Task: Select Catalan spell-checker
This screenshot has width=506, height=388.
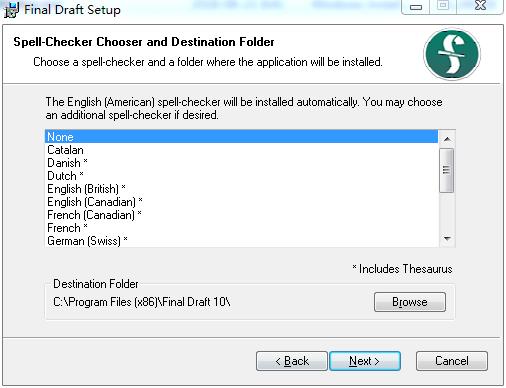Action: tap(241, 150)
